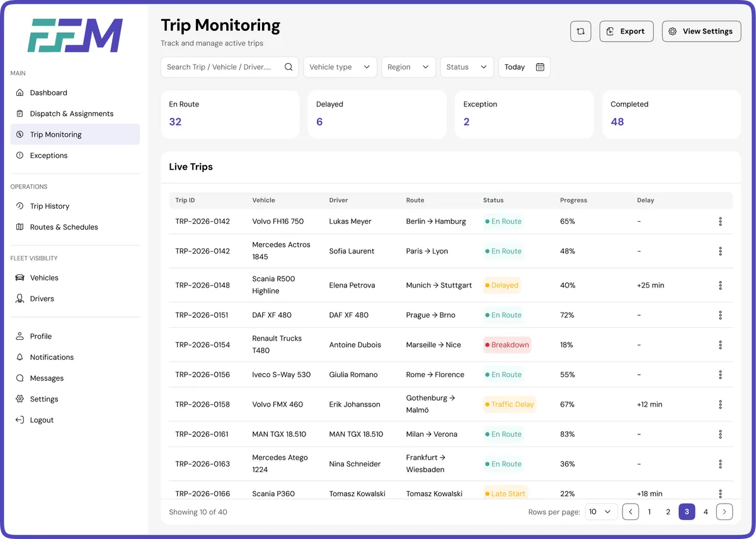This screenshot has height=539, width=756.
Task: Expand the Vehicle type filter dropdown
Action: click(340, 67)
